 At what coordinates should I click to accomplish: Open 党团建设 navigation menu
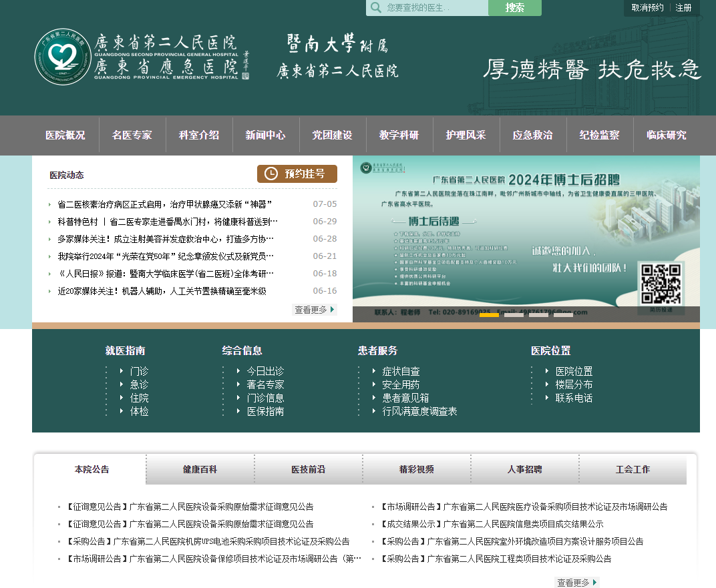pos(333,135)
